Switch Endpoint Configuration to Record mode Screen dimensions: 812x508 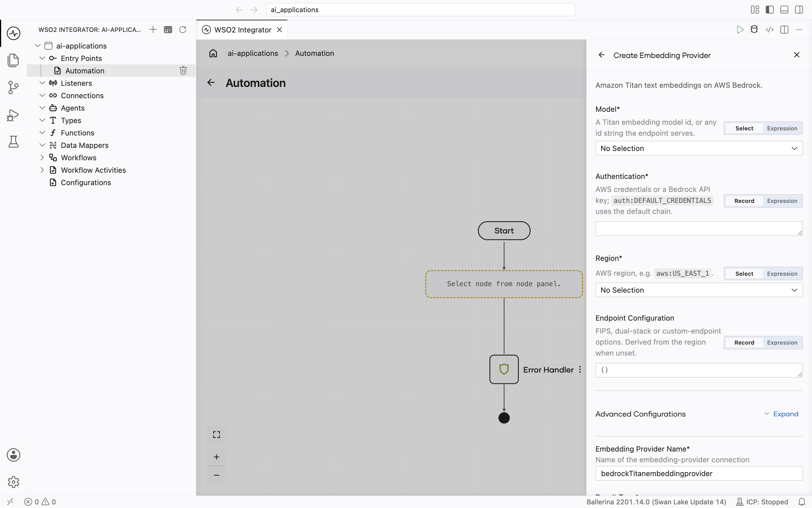(x=744, y=343)
